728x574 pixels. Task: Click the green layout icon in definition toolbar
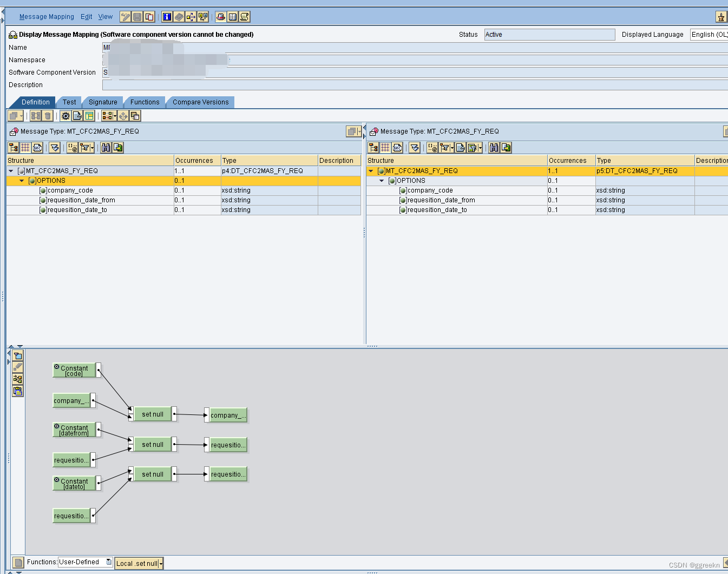click(x=89, y=116)
